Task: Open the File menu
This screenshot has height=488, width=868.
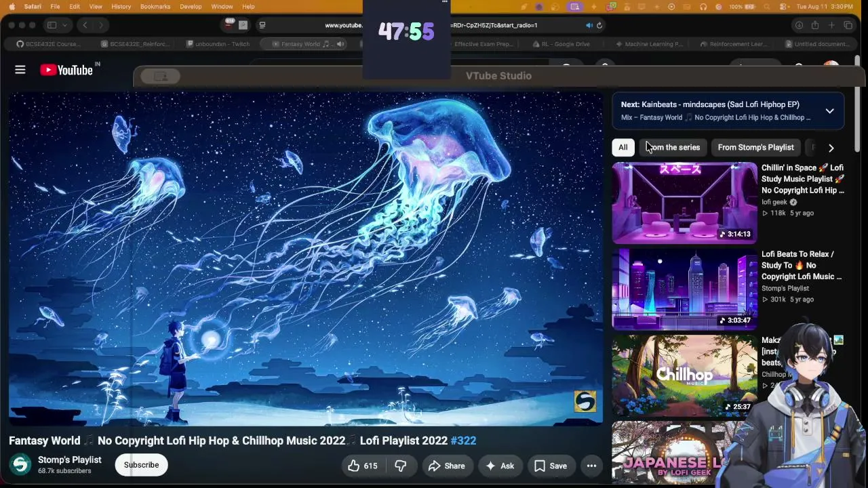Action: click(x=55, y=7)
